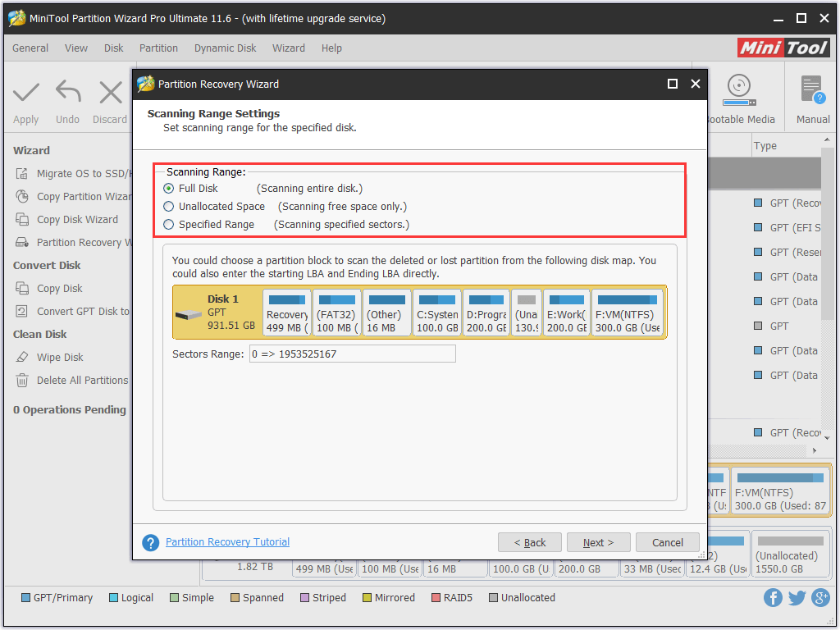Click the Copy Disk icon under Convert Disk

pos(22,289)
